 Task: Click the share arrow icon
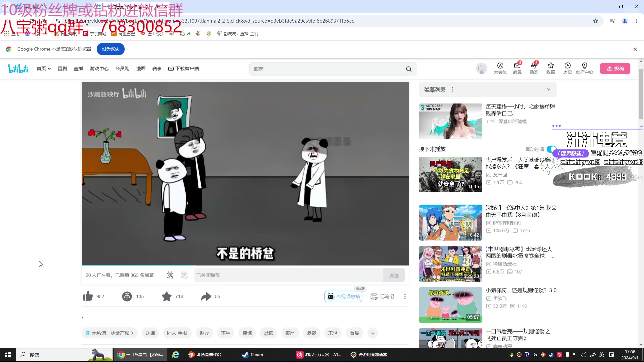[x=206, y=296]
